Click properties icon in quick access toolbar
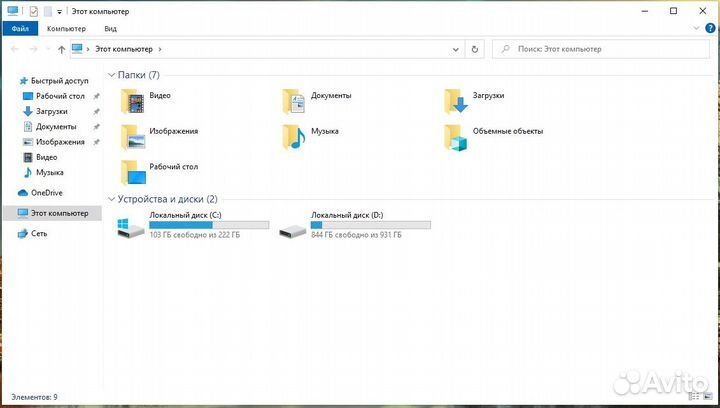 [33, 11]
